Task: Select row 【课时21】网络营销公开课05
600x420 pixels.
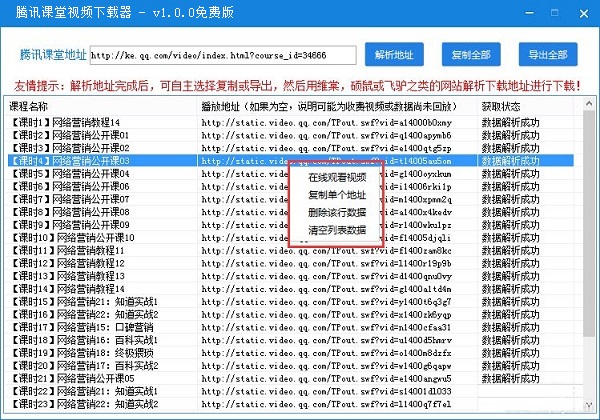Action: click(290, 379)
